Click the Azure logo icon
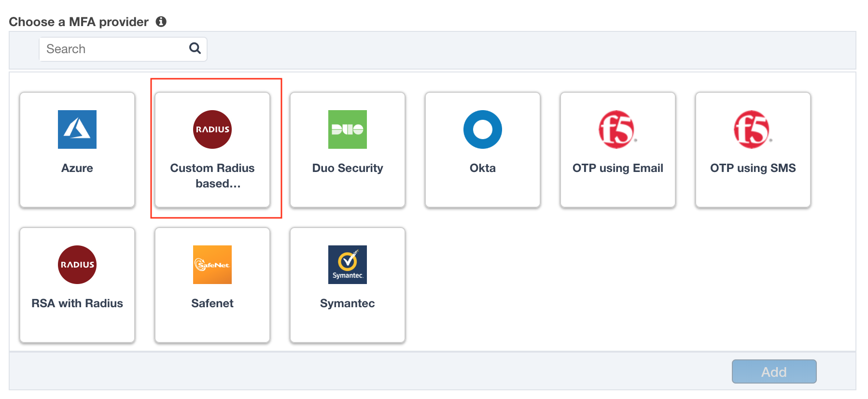The image size is (868, 399). pyautogui.click(x=77, y=129)
